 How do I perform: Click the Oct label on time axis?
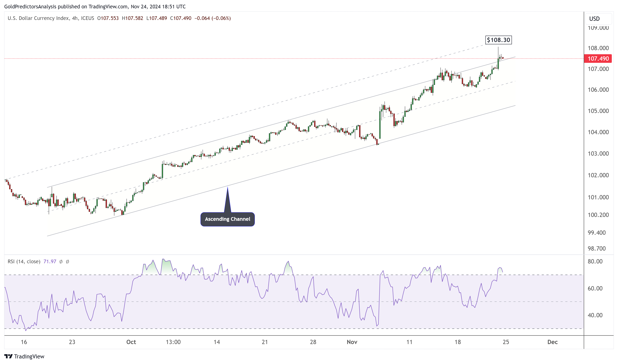(x=131, y=342)
